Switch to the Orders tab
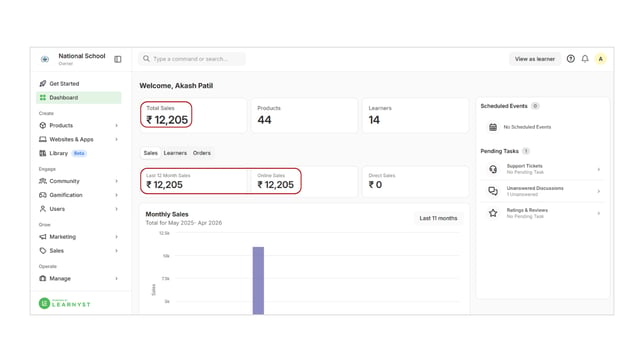644x362 pixels. (x=202, y=153)
